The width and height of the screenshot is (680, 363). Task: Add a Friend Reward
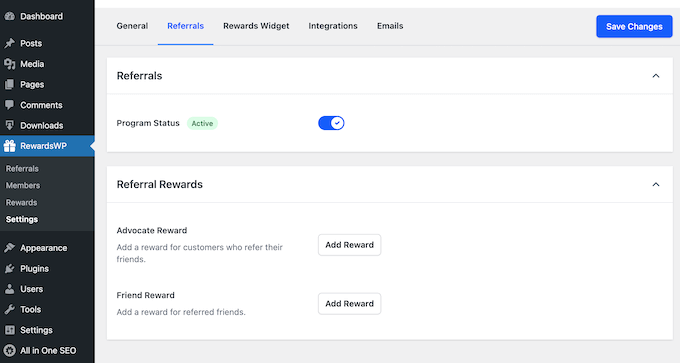350,304
